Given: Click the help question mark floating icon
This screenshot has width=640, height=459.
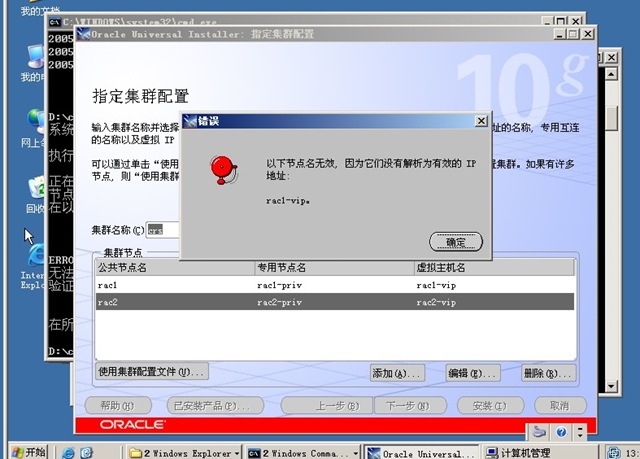Looking at the screenshot, I should [561, 432].
